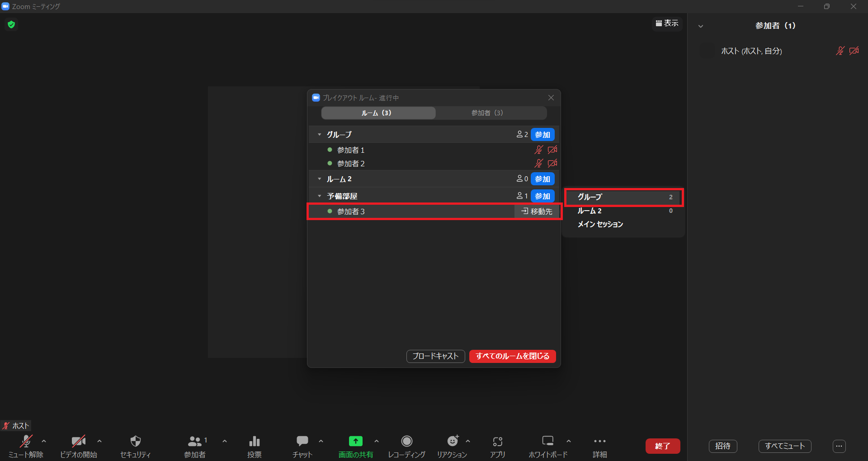Image resolution: width=868 pixels, height=461 pixels.
Task: Start video with ビデオの開始 button
Action: point(78,442)
